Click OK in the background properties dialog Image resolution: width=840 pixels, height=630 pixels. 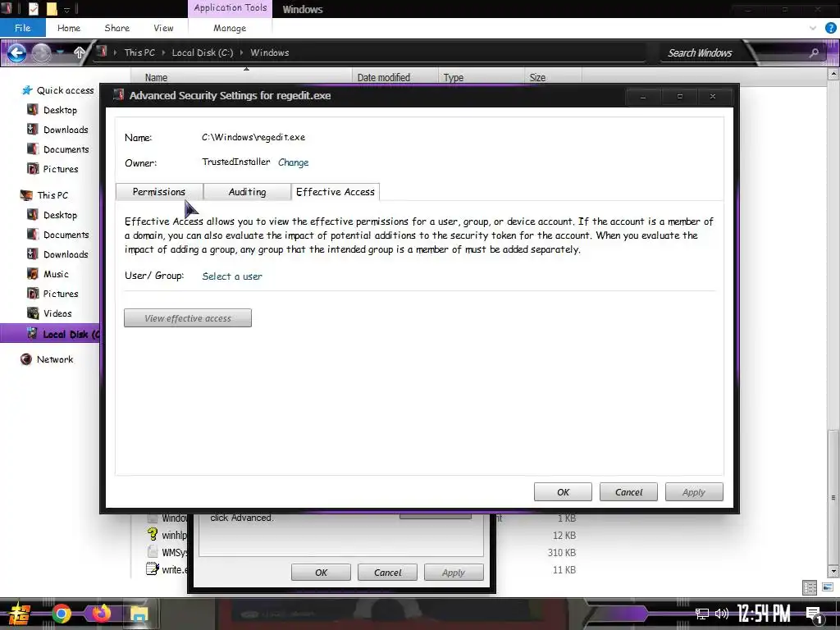321,572
